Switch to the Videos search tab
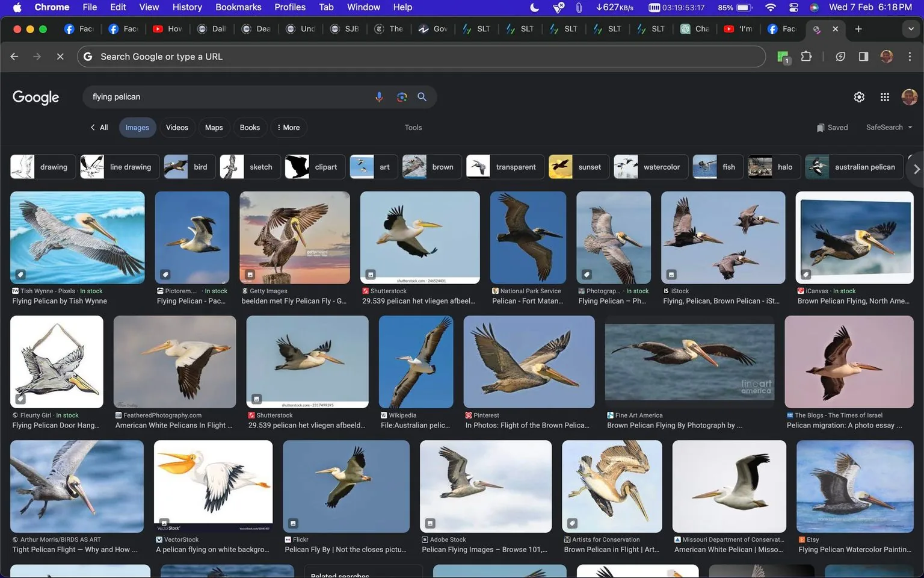This screenshot has height=578, width=924. [x=177, y=127]
